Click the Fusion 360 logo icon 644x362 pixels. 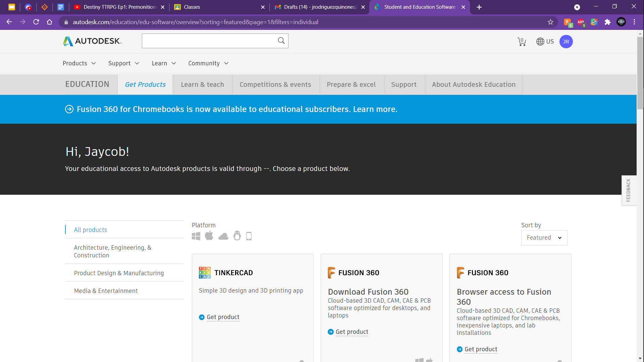[x=332, y=273]
